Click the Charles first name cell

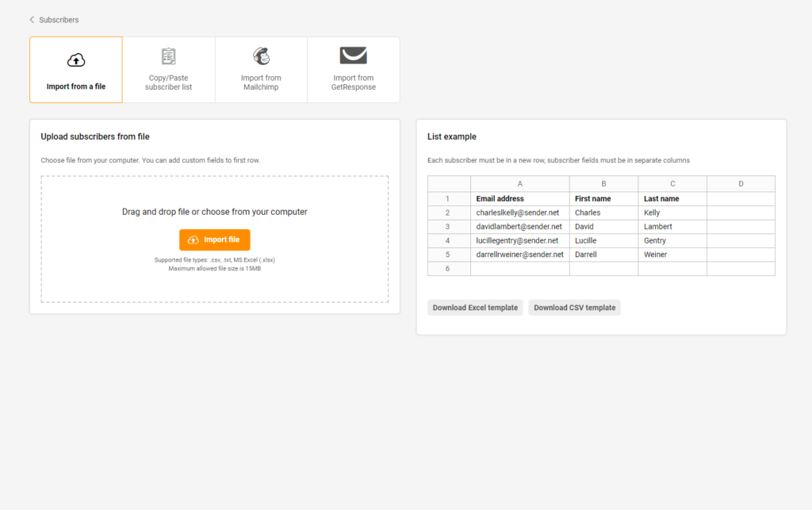click(x=603, y=213)
